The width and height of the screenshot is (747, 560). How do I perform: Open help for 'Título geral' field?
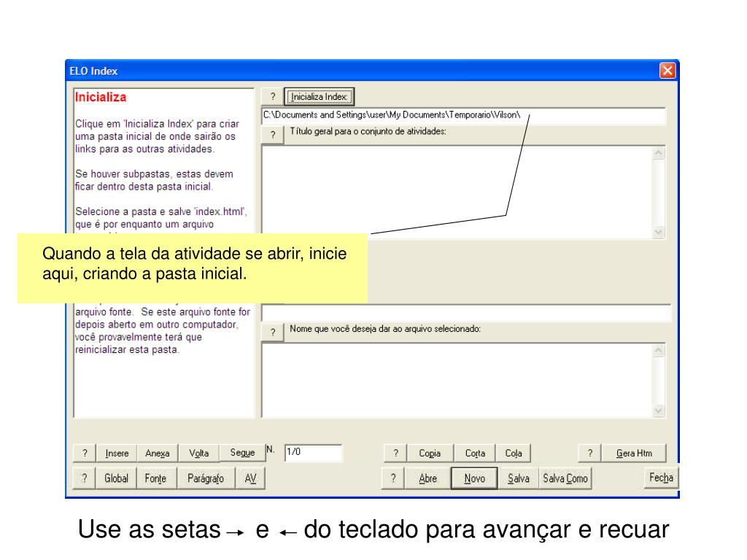pos(273,135)
